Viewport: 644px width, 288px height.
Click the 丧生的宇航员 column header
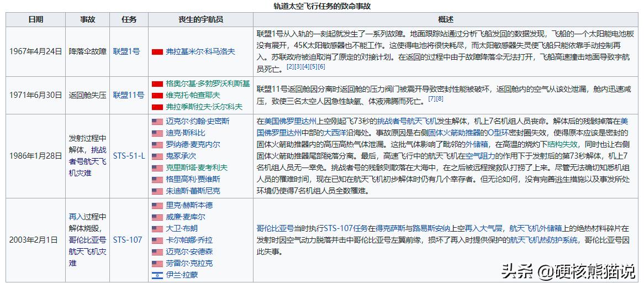200,19
